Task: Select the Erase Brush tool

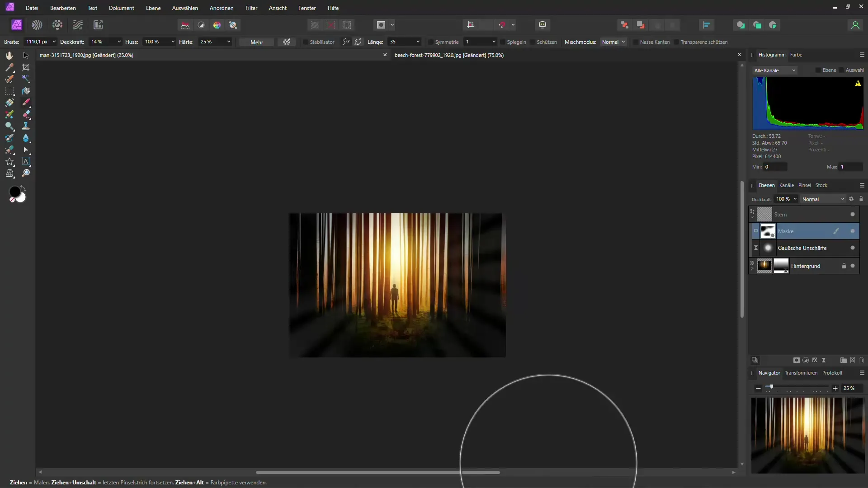Action: pos(26,114)
